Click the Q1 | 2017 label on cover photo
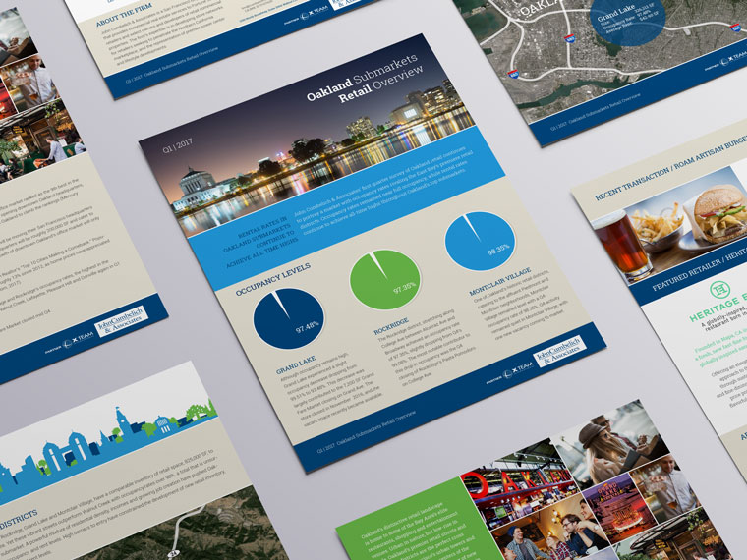747x560 pixels. tap(177, 148)
